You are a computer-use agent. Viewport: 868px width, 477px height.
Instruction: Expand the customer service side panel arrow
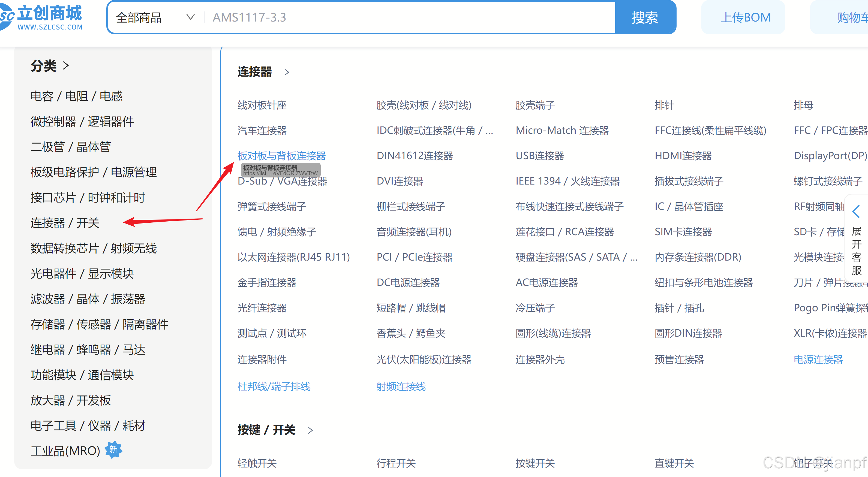[856, 212]
